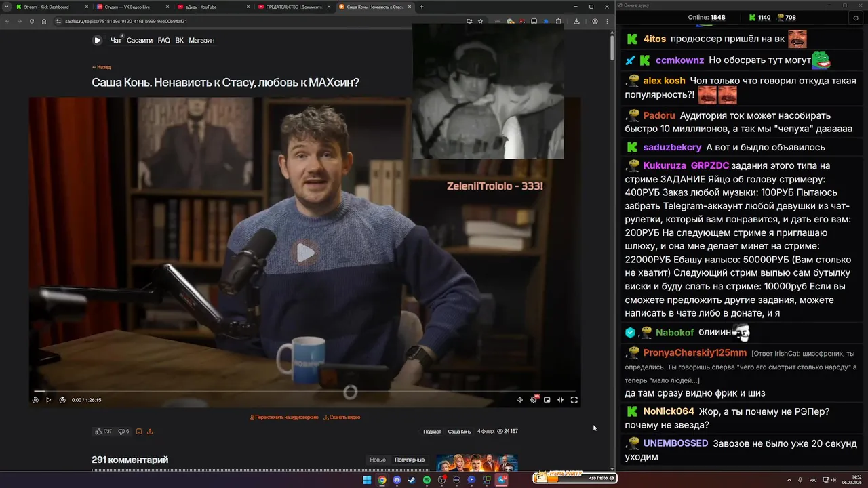Sort comments by Популярные
This screenshot has height=488, width=868.
pos(410,460)
